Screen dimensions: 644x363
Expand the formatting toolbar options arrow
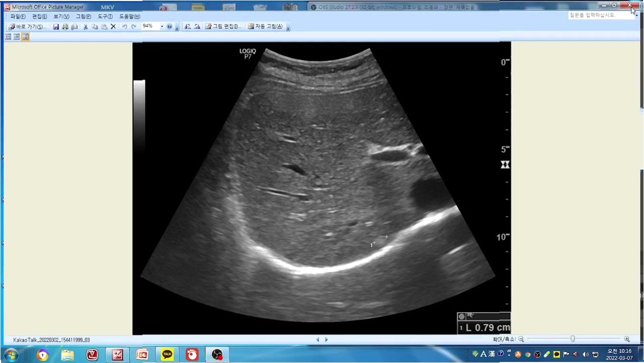288,28
